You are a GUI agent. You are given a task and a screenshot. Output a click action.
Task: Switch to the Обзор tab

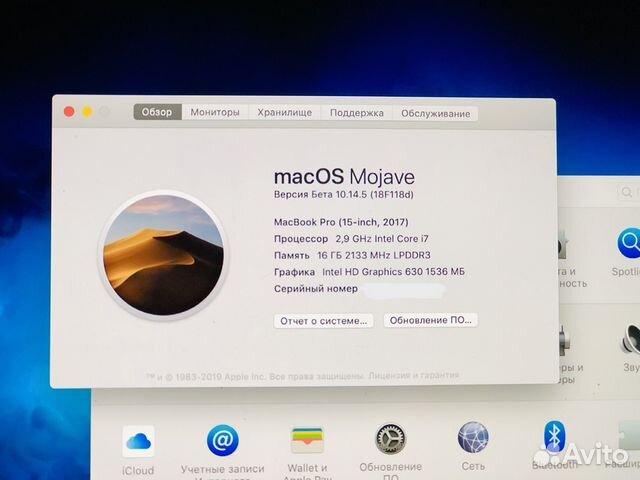tap(157, 112)
